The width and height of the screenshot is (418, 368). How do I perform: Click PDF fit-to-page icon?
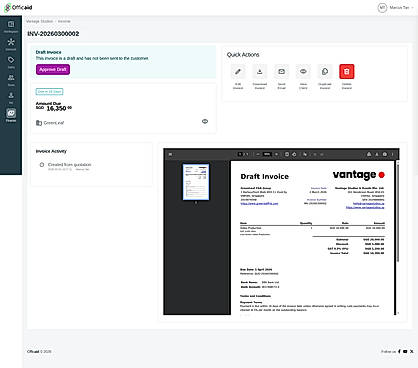point(287,154)
